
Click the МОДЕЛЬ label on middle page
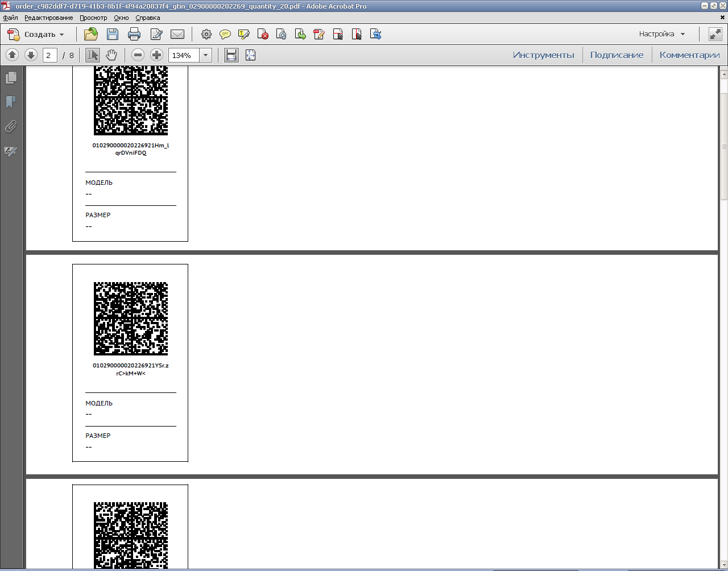pyautogui.click(x=99, y=403)
